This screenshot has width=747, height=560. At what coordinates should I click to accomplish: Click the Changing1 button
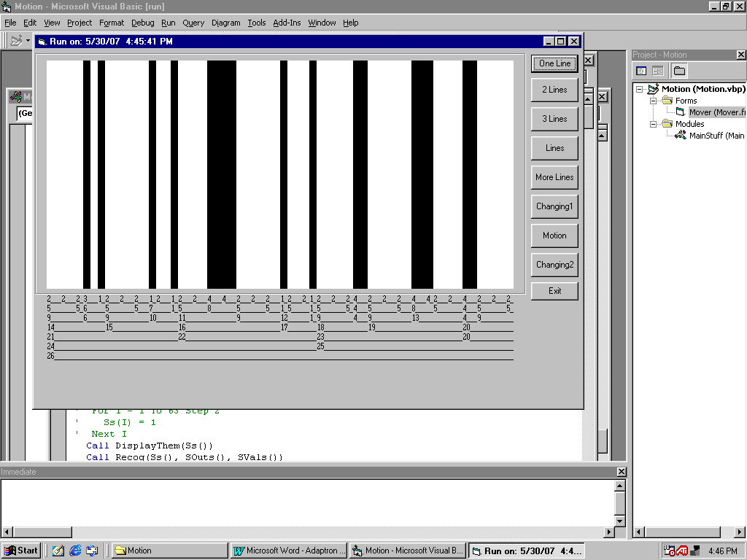click(x=554, y=206)
